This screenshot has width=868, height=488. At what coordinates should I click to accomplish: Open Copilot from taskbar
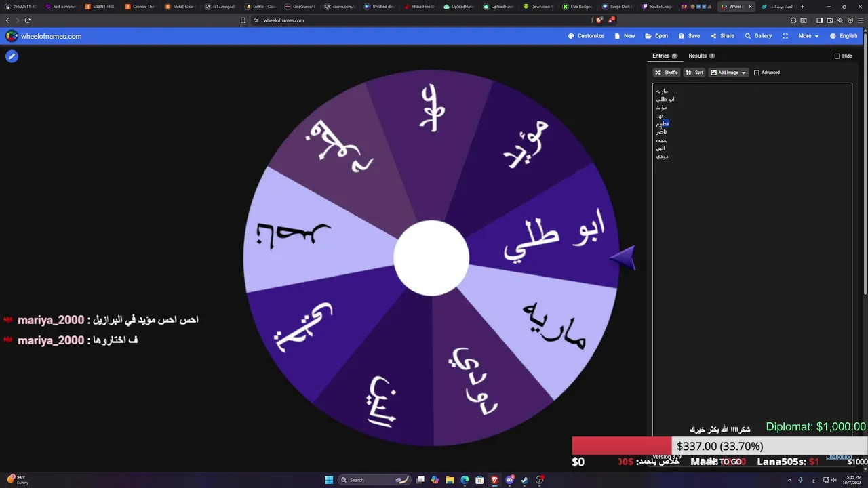tap(435, 480)
